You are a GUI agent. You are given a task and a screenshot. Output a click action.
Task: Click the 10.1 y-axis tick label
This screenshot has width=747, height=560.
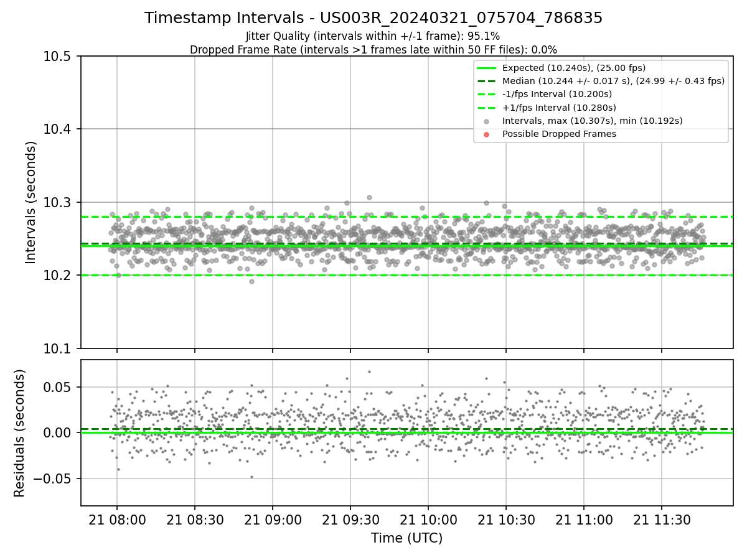tap(59, 348)
